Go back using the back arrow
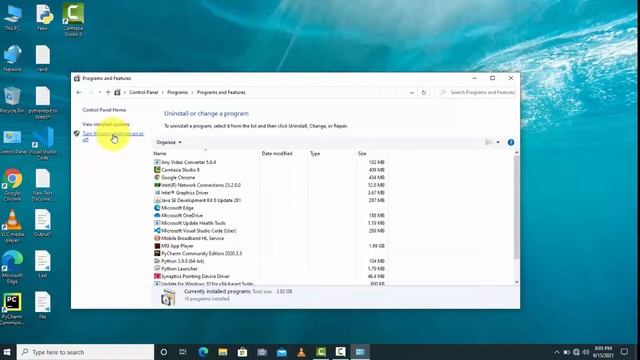Viewport: 640px width, 360px height. [79, 93]
